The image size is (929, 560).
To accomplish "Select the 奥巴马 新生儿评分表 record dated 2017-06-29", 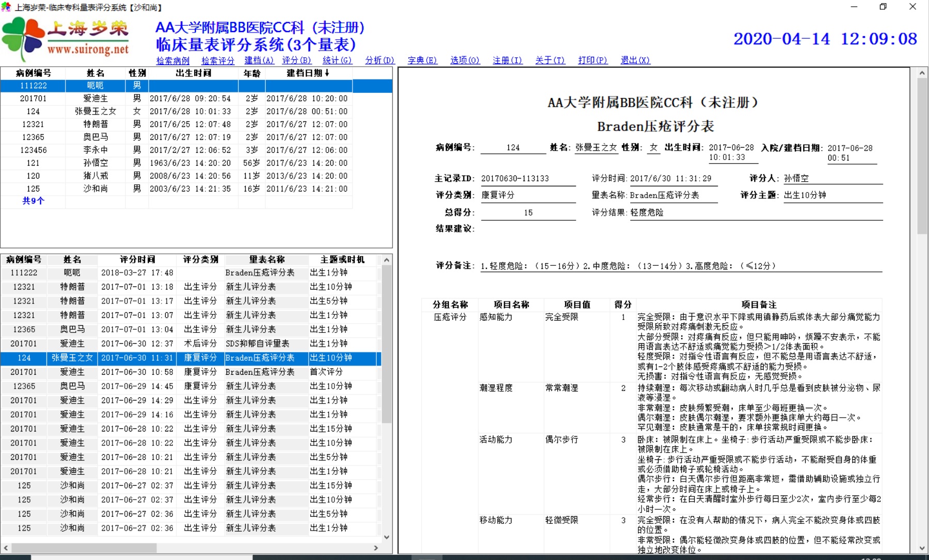I will coord(155,386).
